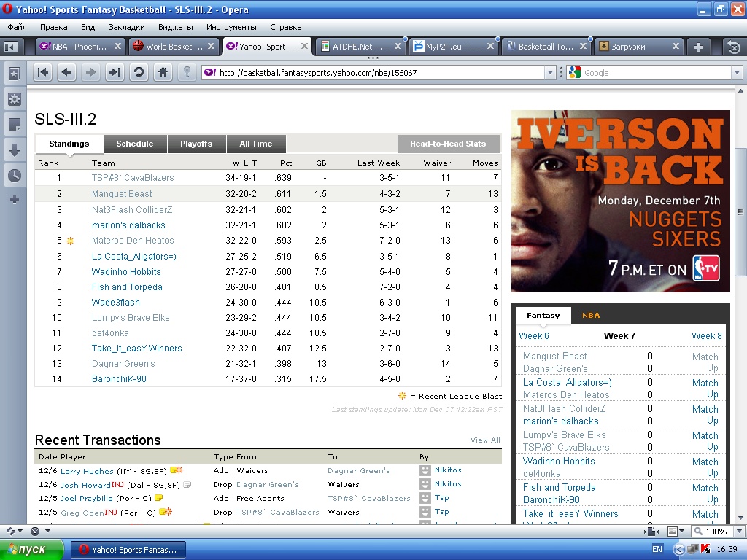This screenshot has height=560, width=747.
Task: Click the Wand password key icon
Action: point(187,72)
